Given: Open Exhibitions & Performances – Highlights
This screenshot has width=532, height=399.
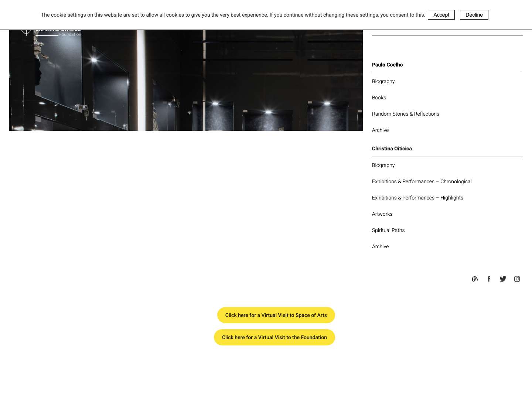Looking at the screenshot, I should [417, 198].
